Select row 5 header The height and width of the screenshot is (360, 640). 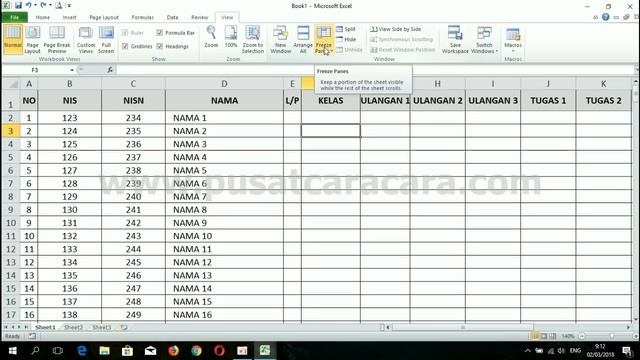click(10, 157)
